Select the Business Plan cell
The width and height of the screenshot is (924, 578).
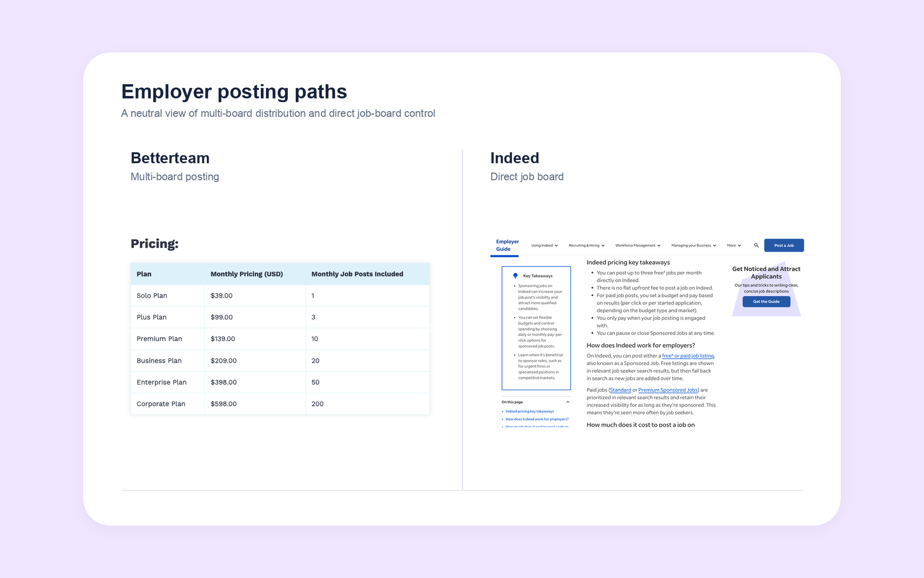pos(167,361)
